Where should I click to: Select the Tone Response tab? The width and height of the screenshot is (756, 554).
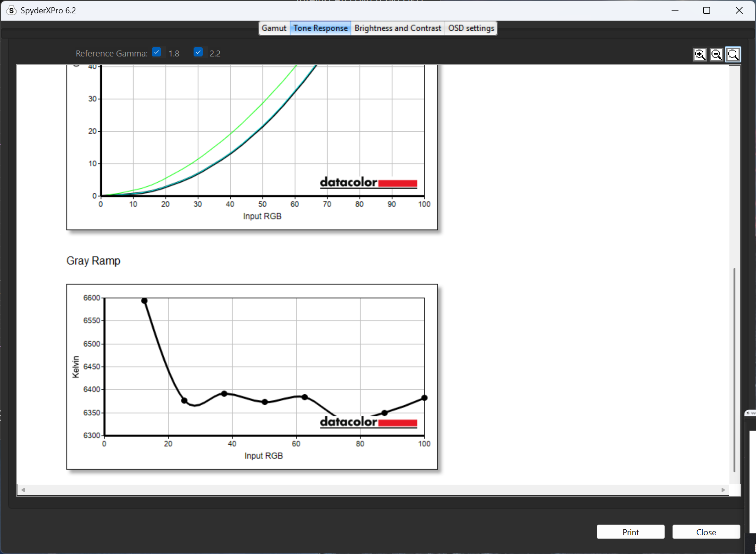321,28
